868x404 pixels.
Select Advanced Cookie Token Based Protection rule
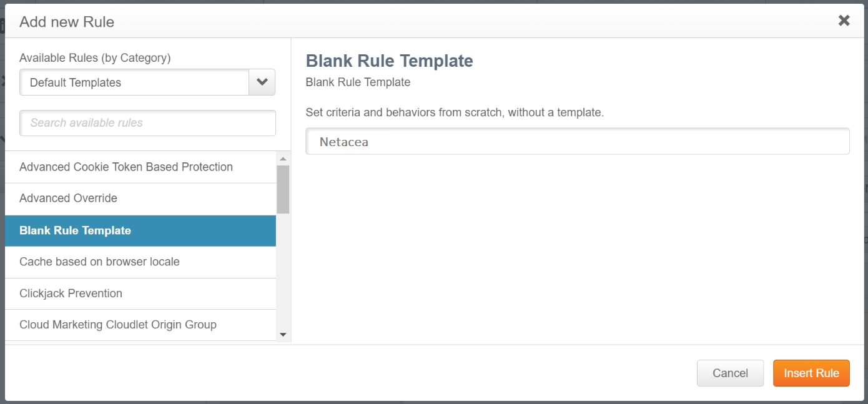[x=126, y=167]
